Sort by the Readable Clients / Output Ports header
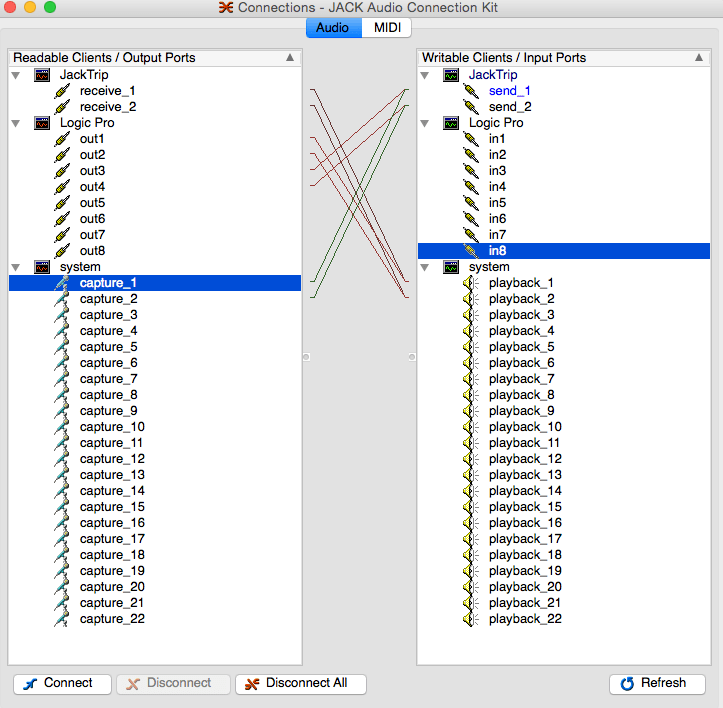 155,58
